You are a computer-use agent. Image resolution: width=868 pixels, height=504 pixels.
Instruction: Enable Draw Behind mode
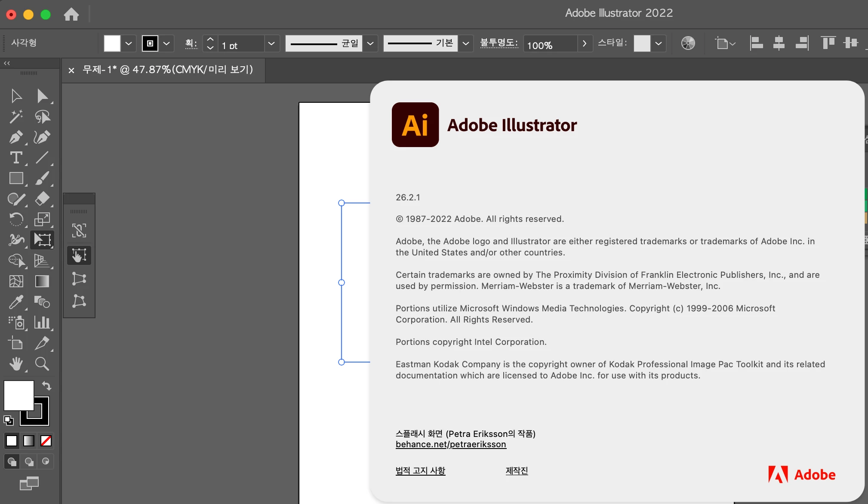[x=29, y=461]
